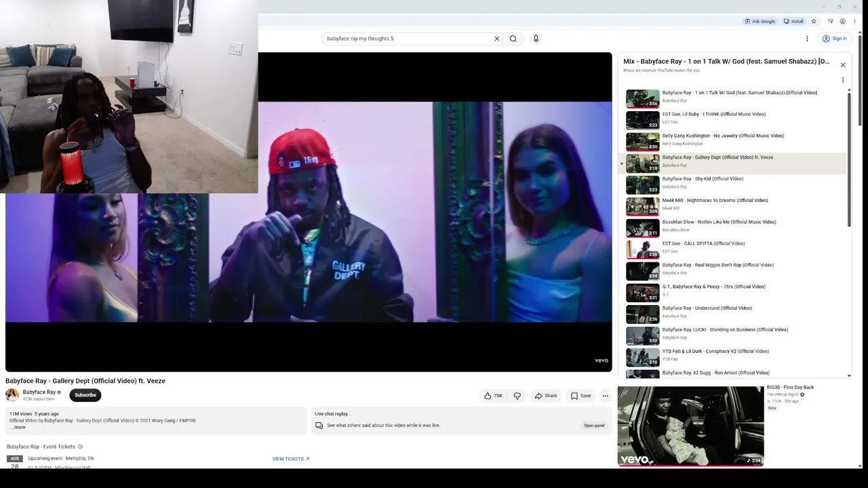Save the video to a playlist
This screenshot has width=868, height=488.
(580, 396)
